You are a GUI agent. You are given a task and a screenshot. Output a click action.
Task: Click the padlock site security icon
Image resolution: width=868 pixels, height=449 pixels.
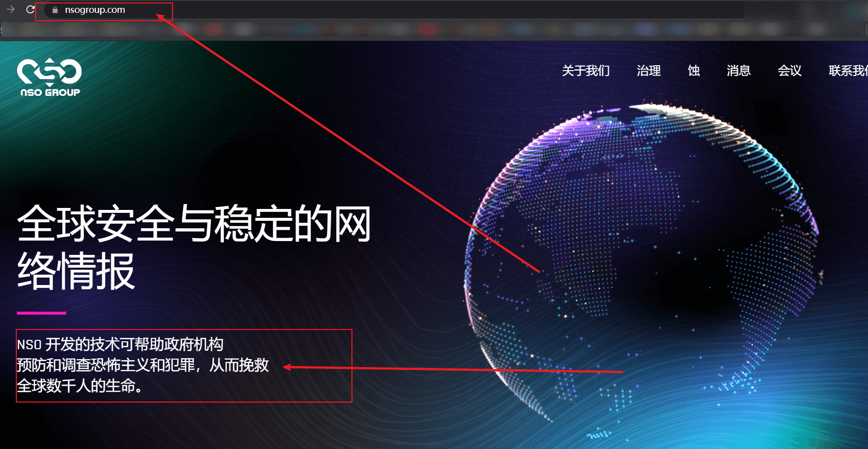point(55,10)
